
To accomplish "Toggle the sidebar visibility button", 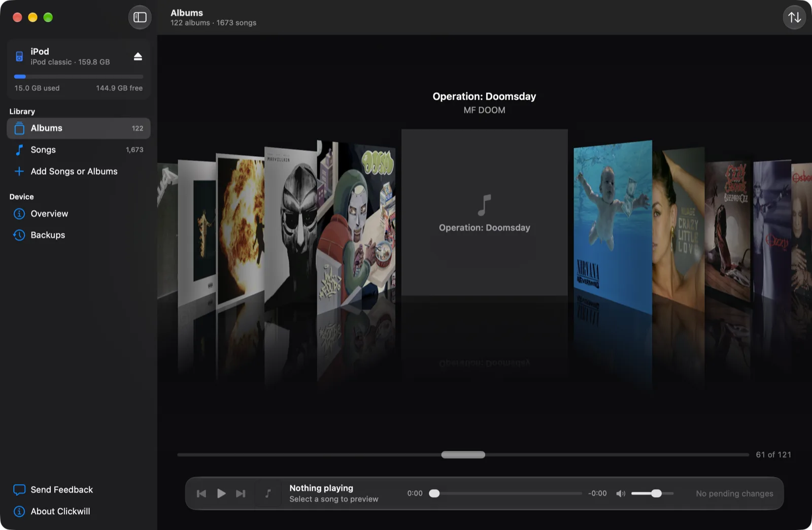I will click(x=140, y=17).
